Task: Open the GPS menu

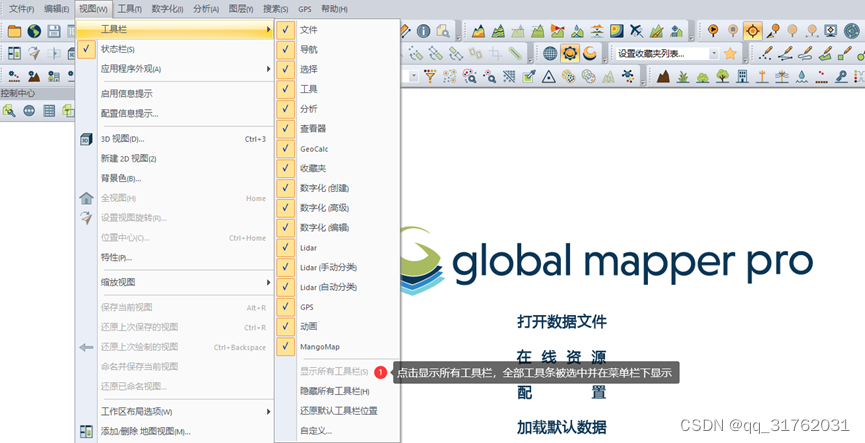Action: click(x=305, y=9)
